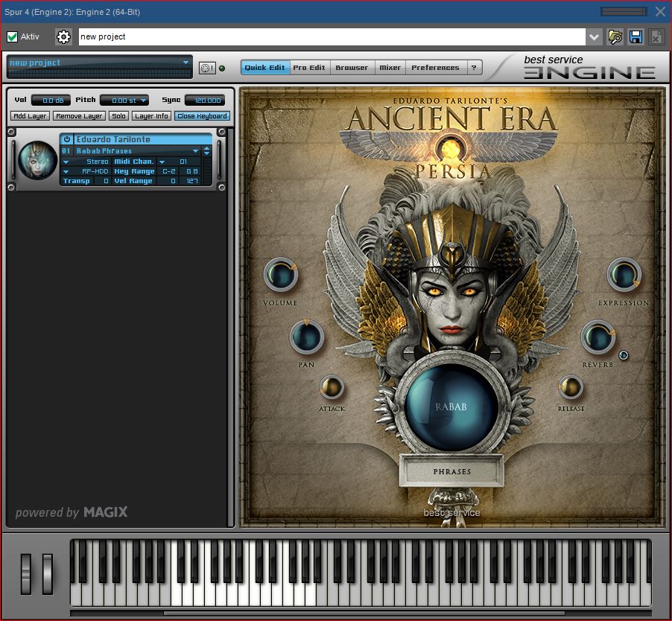Open the Mixer tab
Image resolution: width=672 pixels, height=621 pixels.
390,68
